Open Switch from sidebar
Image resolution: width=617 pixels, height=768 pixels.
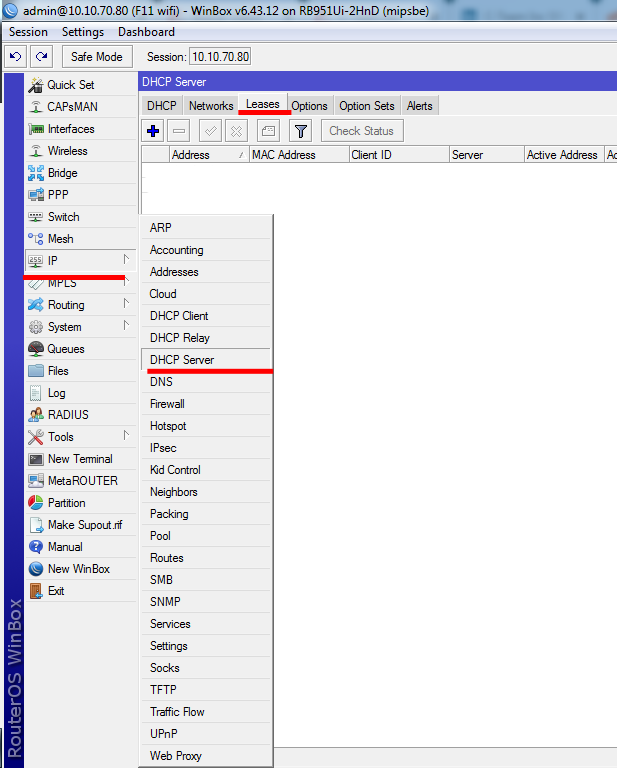tap(81, 217)
